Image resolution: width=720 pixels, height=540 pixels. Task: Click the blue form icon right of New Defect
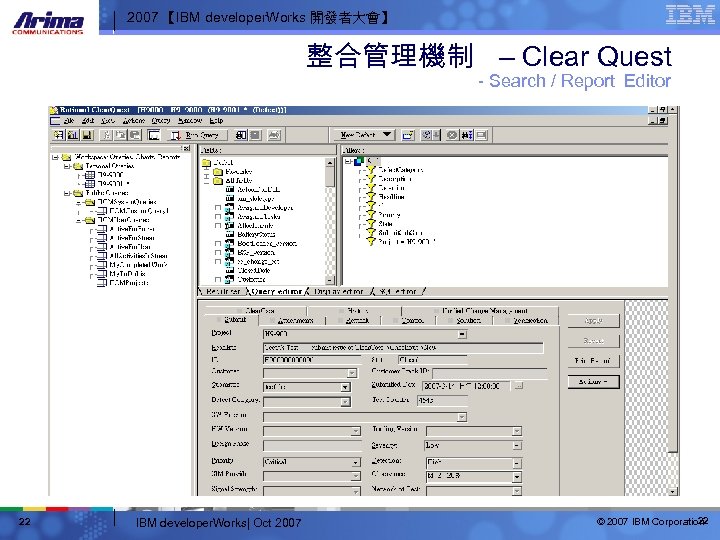pyautogui.click(x=408, y=135)
